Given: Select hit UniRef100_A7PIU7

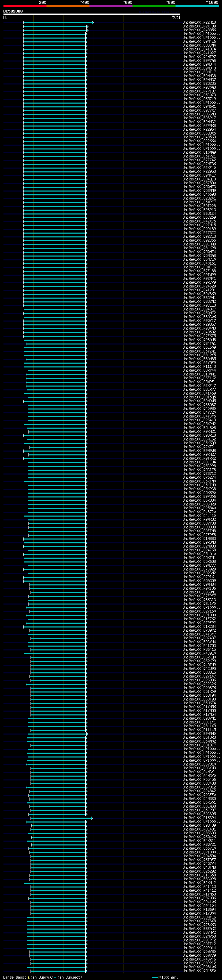Looking at the screenshot, I should [x=199, y=91].
